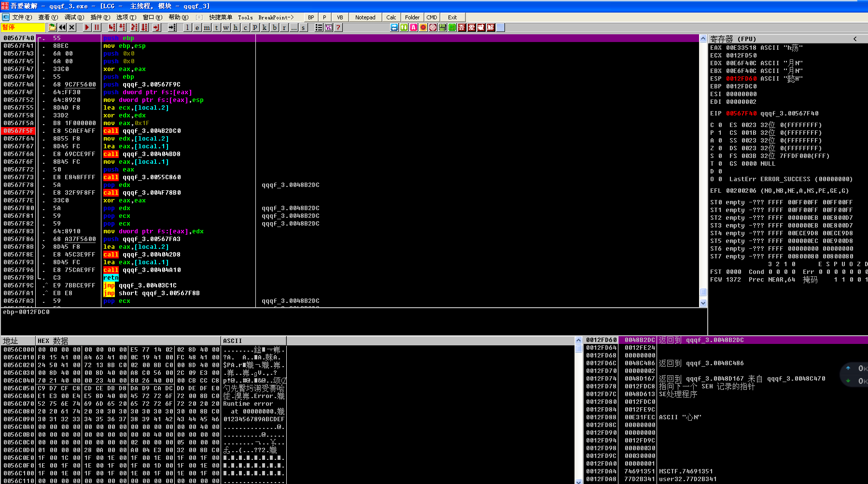Click the Folder button
This screenshot has height=484, width=868.
pyautogui.click(x=412, y=17)
